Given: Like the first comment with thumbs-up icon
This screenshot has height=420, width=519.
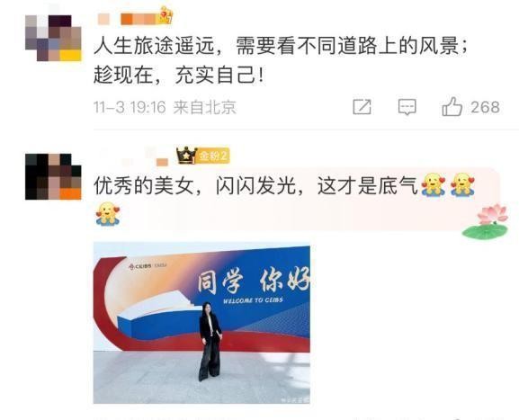Looking at the screenshot, I should tap(452, 106).
